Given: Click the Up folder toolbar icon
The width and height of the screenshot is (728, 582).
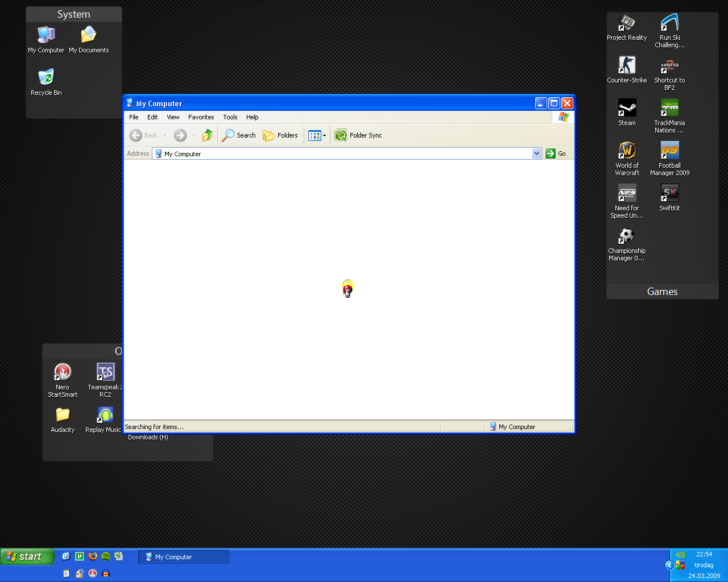Looking at the screenshot, I should (208, 135).
